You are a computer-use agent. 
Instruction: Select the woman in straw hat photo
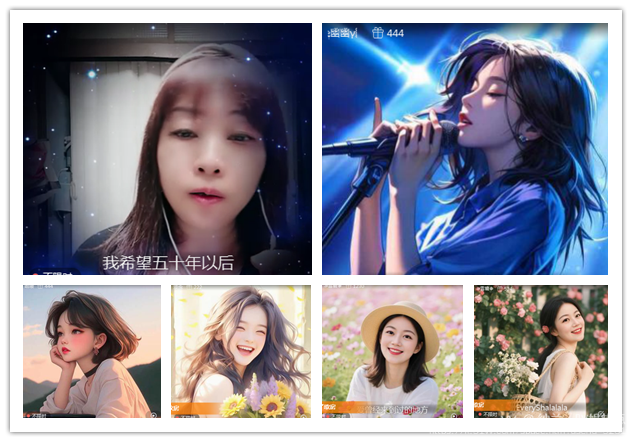click(x=392, y=351)
